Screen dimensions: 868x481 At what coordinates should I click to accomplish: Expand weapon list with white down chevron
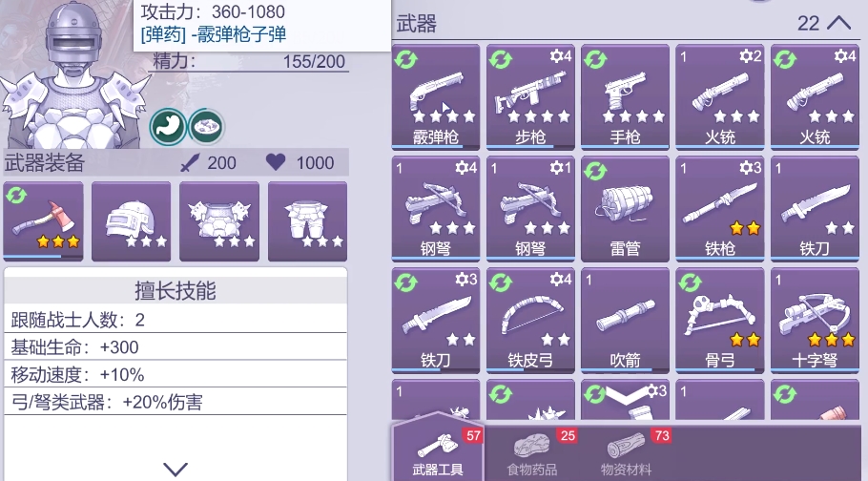point(626,395)
